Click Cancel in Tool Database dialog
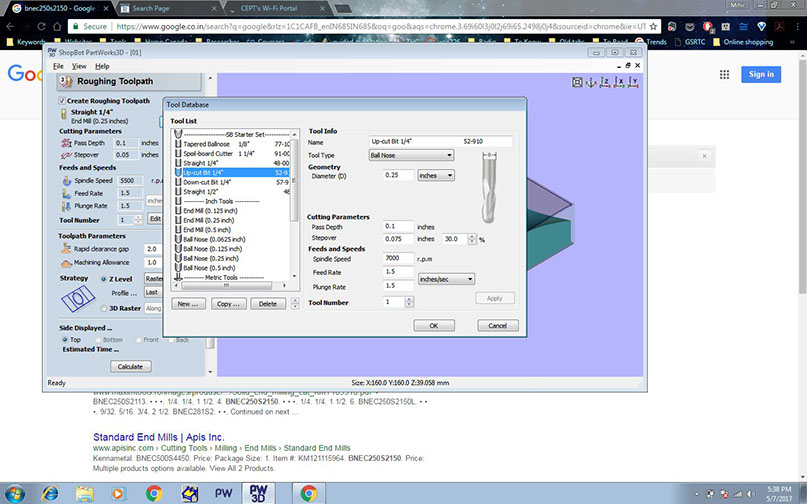 point(498,325)
